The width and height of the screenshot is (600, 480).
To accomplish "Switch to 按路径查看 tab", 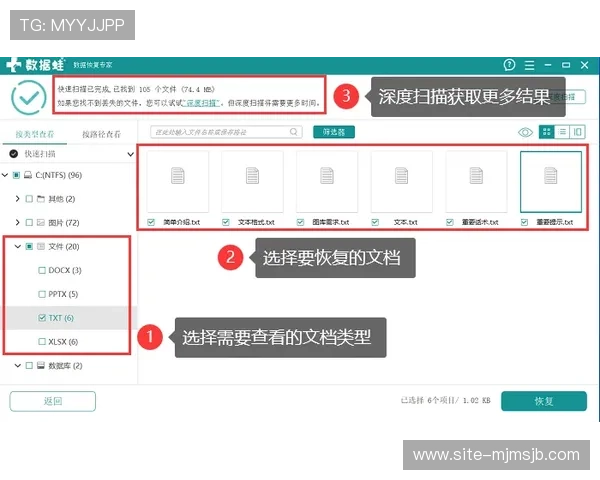I will tap(101, 134).
